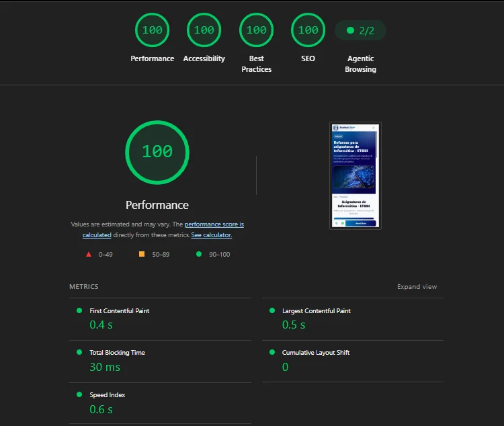Click the SEO score gauge
The image size is (504, 426).
click(308, 30)
